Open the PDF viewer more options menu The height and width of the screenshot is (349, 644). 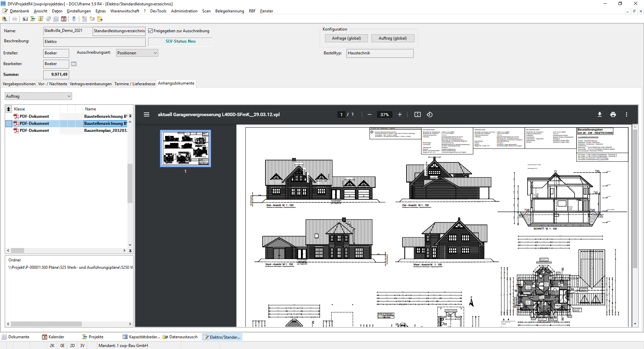pos(627,114)
